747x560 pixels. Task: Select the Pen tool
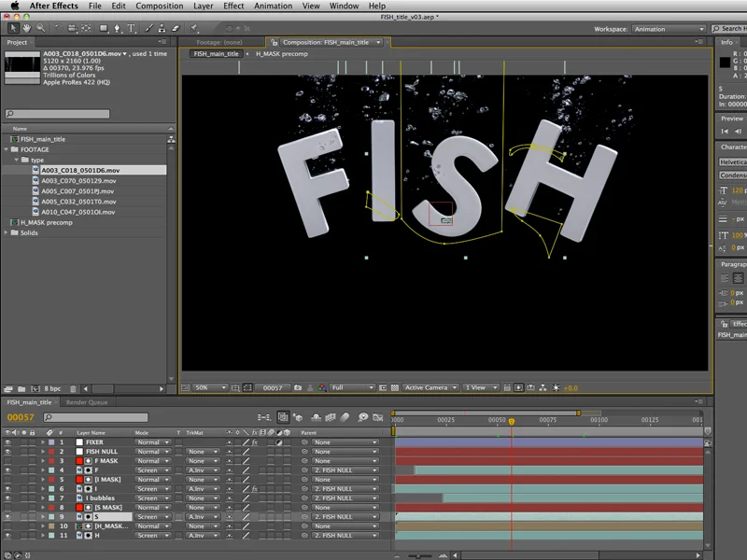pyautogui.click(x=118, y=28)
